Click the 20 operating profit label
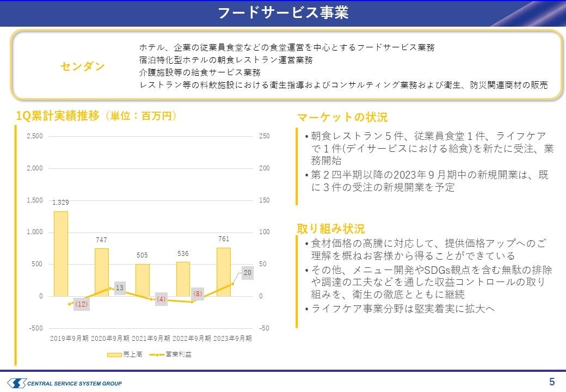 click(248, 273)
